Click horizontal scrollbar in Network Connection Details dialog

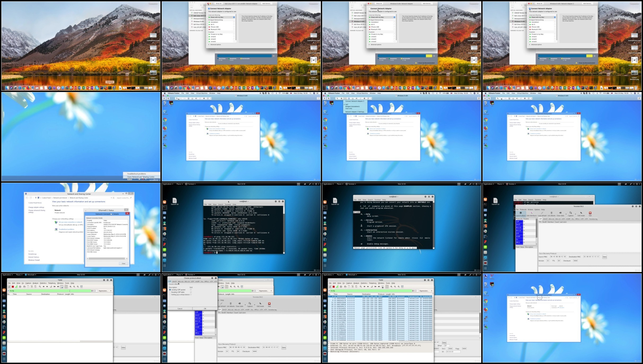107,258
